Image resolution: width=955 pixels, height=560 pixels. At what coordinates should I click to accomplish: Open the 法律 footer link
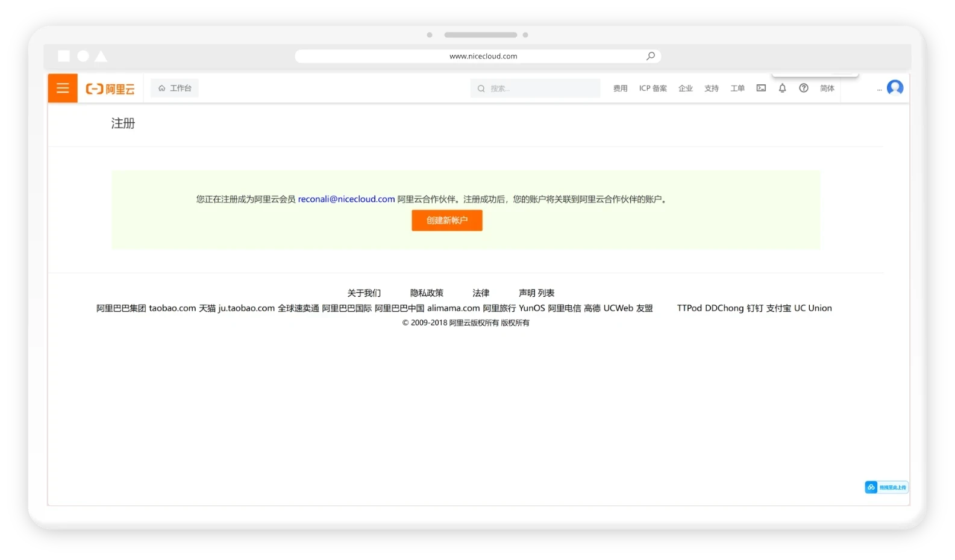[481, 293]
